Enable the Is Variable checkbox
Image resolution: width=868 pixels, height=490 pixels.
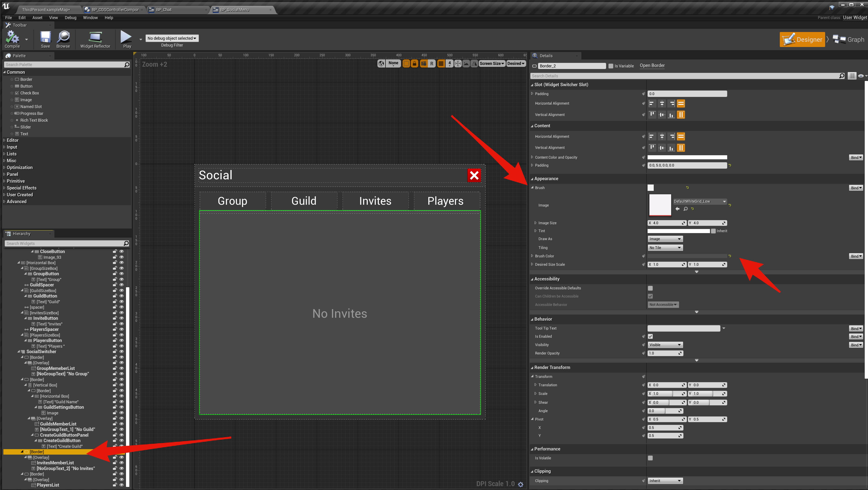[611, 66]
